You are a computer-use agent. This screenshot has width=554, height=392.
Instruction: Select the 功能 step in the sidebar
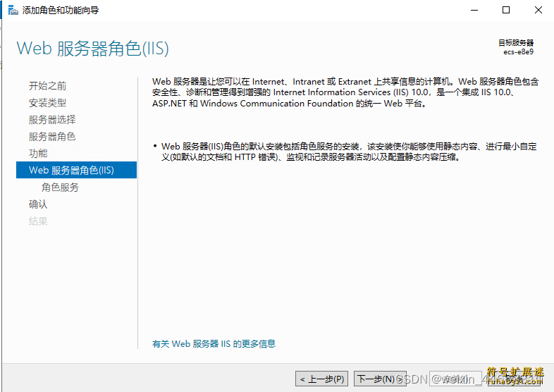coord(38,154)
